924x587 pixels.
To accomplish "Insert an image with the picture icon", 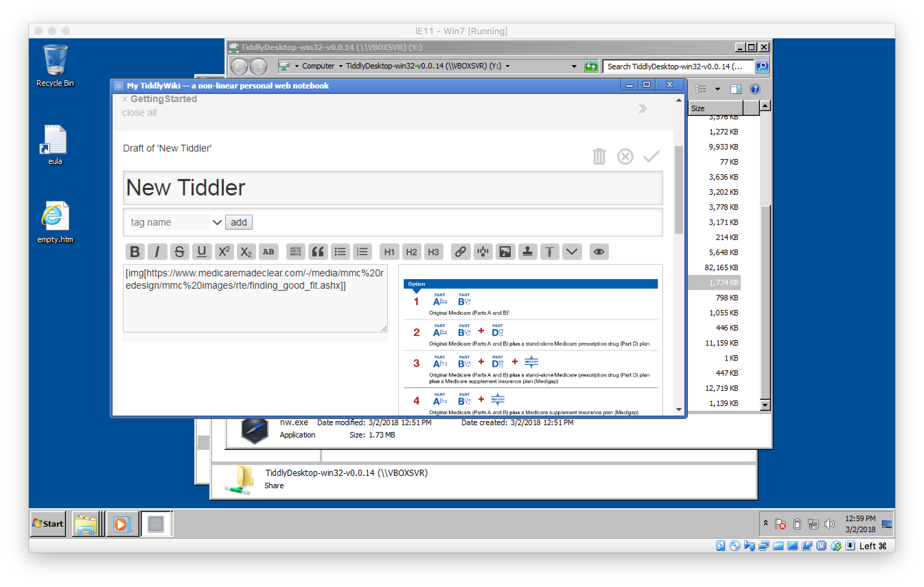I will tap(505, 252).
